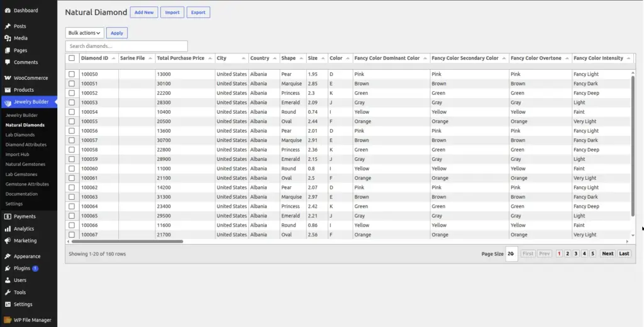644x327 pixels.
Task: Click the Marketing megaphone icon
Action: [x=8, y=241]
